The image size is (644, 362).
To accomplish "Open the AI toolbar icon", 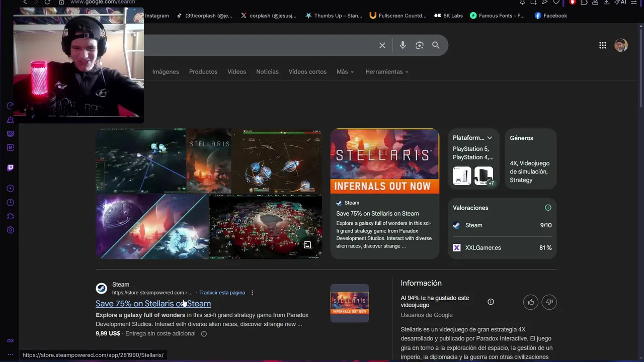I will click(621, 2).
